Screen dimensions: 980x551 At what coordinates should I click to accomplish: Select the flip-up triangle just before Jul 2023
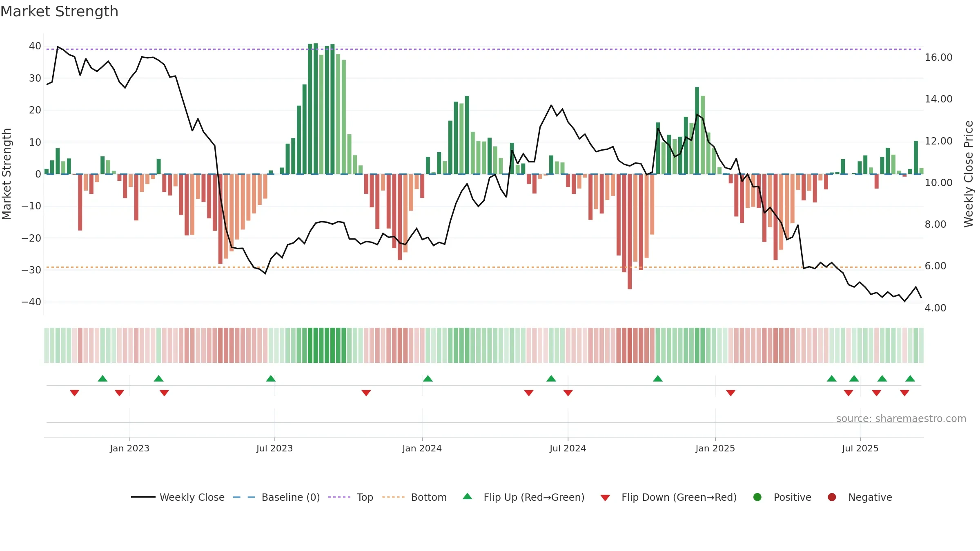click(x=271, y=378)
